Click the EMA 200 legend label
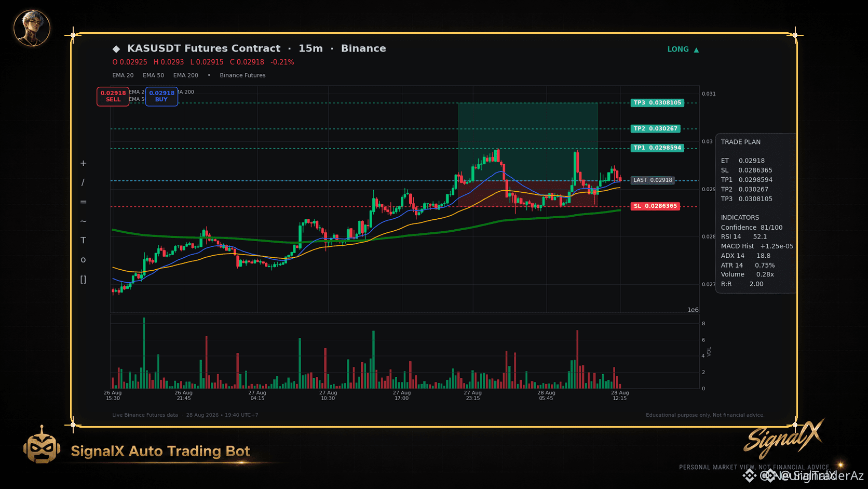 click(186, 75)
